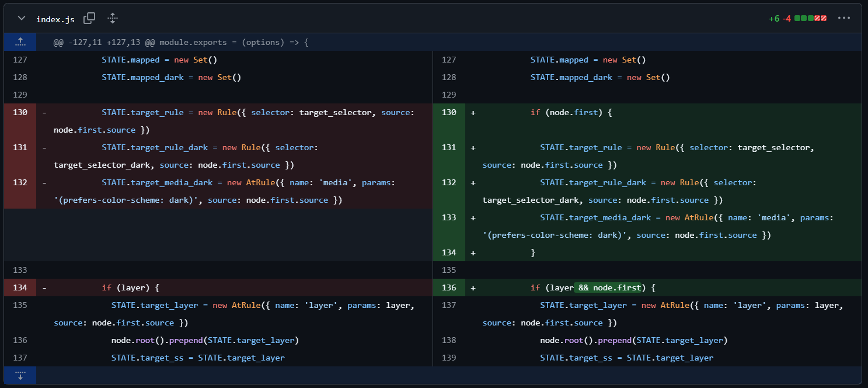
Task: Click removed 'if (layer) {' line
Action: tap(131, 287)
